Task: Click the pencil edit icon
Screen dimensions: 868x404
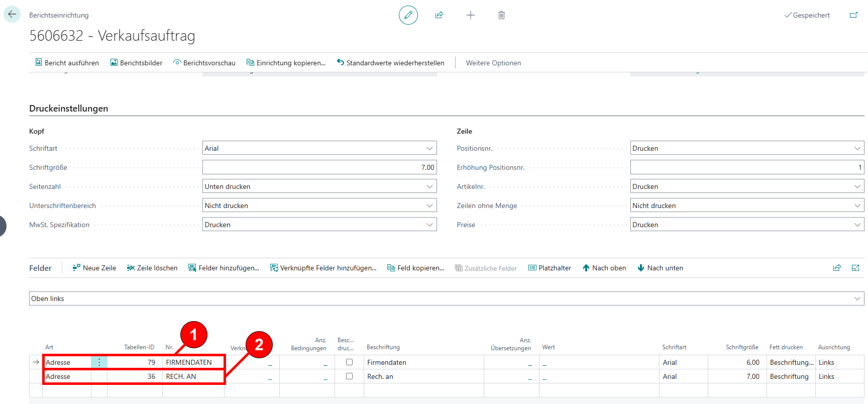Action: pos(408,15)
